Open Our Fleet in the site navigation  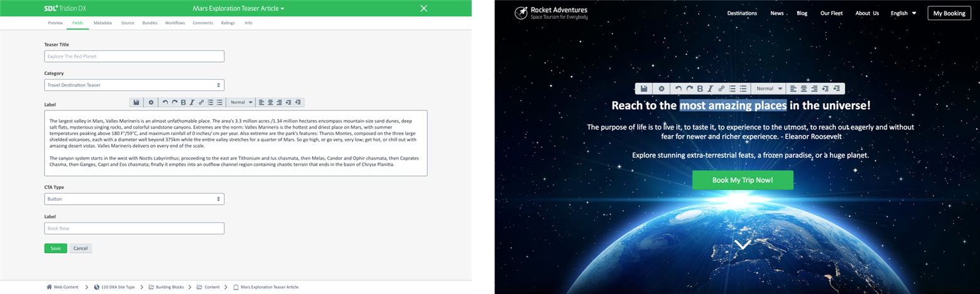click(x=832, y=13)
